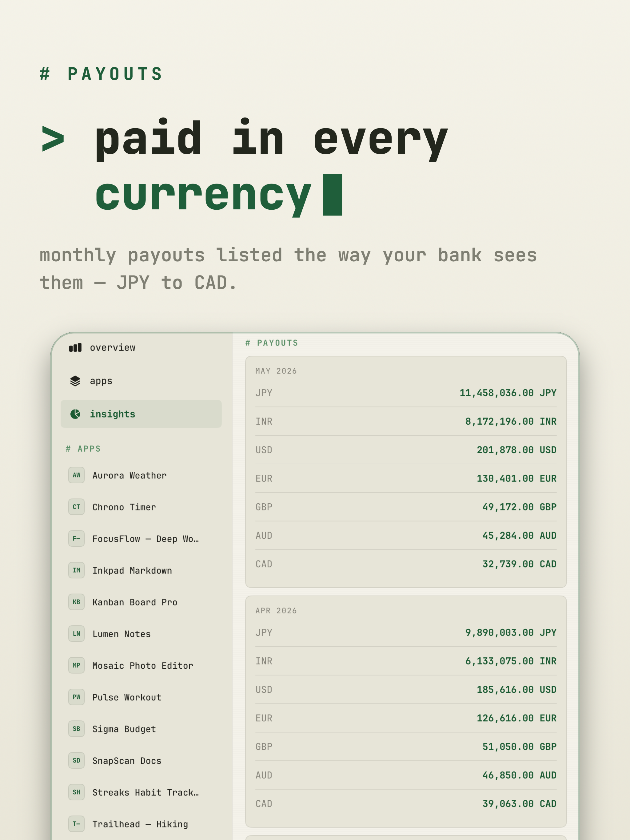630x840 pixels.
Task: Select Trailhead — Hiking app
Action: coord(141,824)
